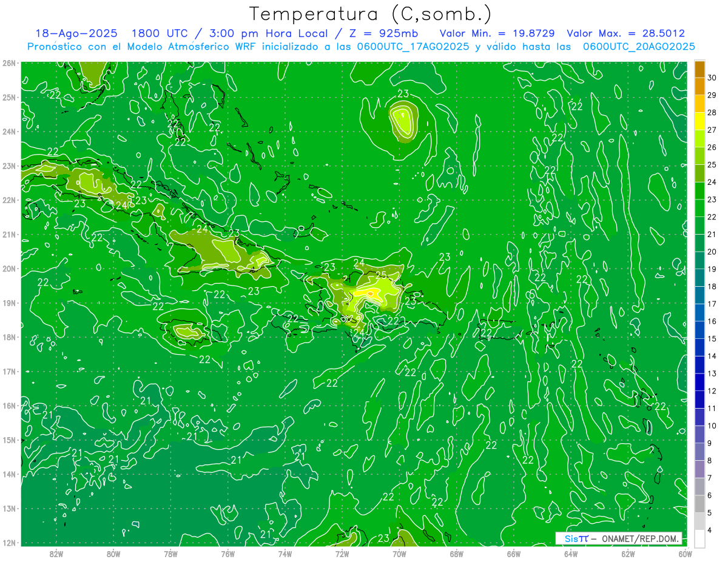Click the color legend label "16"
Screen dimensions: 728x562
point(712,321)
